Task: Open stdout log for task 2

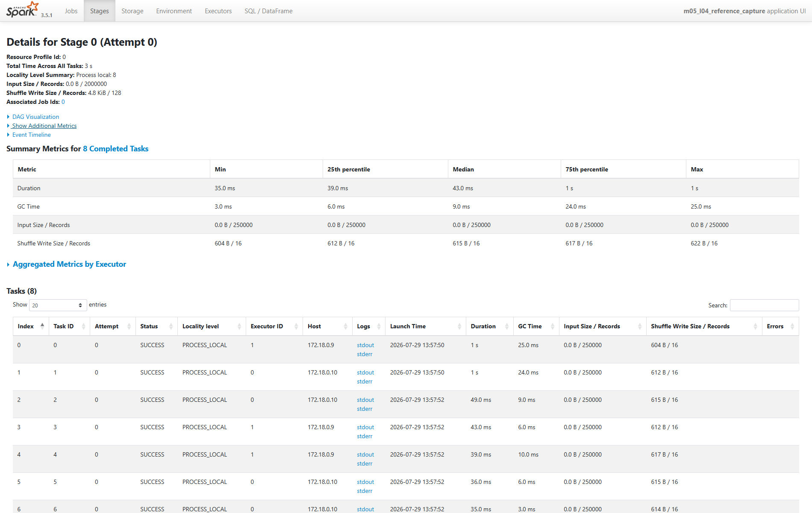Action: (365, 400)
